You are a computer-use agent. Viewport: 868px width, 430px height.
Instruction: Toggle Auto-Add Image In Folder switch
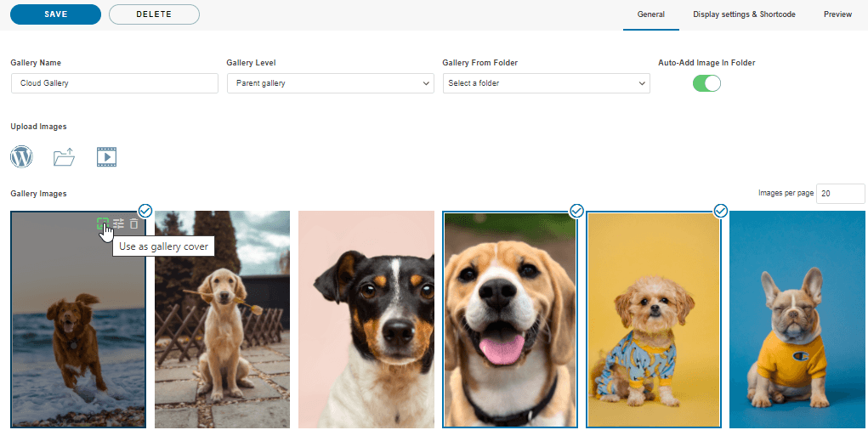point(706,83)
